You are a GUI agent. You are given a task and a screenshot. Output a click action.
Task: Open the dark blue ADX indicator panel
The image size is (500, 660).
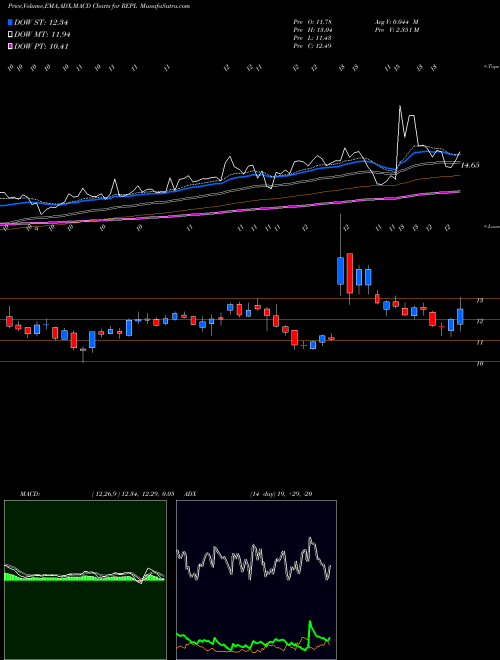point(256,580)
